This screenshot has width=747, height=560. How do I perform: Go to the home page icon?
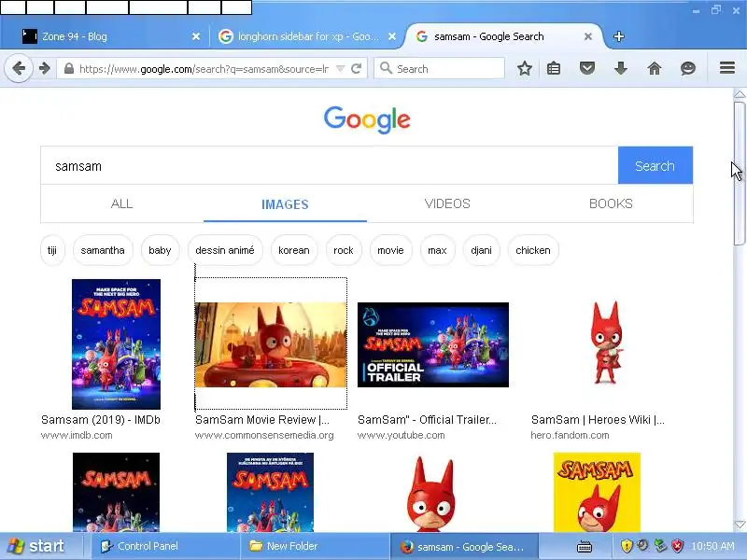click(655, 68)
